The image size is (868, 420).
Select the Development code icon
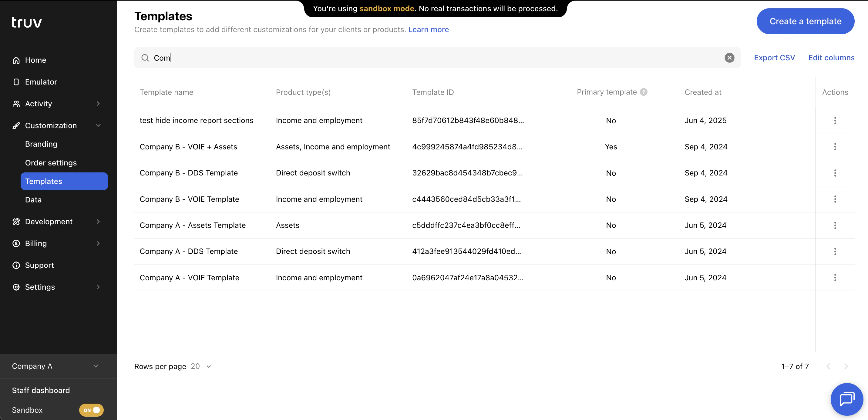pos(16,222)
